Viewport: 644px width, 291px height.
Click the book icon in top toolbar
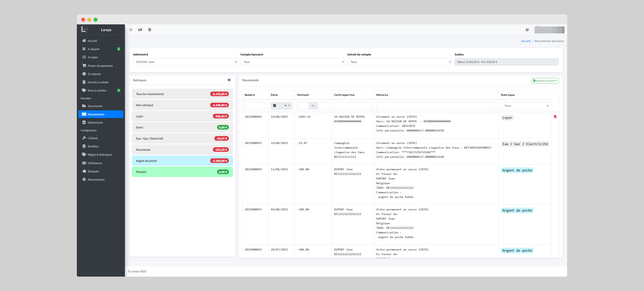tap(149, 30)
